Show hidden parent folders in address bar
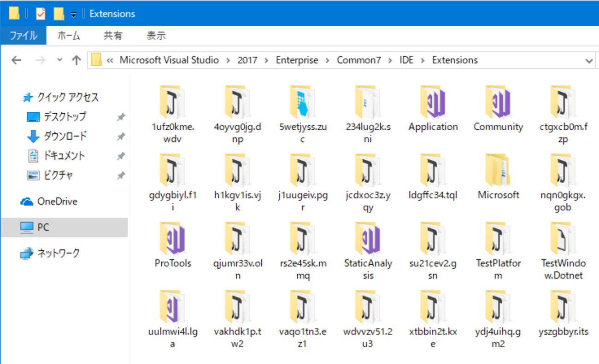Screen dimensions: 599x364 110,60
